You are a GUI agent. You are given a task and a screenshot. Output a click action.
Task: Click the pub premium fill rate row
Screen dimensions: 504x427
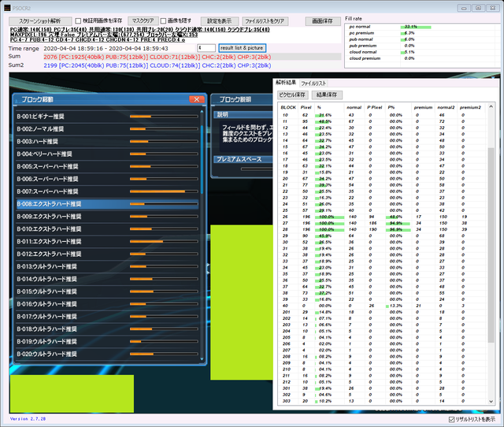423,46
